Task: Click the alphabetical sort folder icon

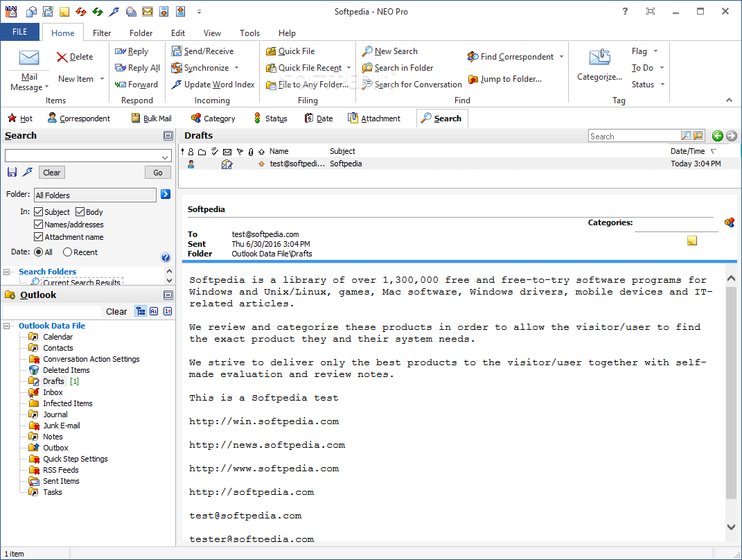Action: click(154, 311)
